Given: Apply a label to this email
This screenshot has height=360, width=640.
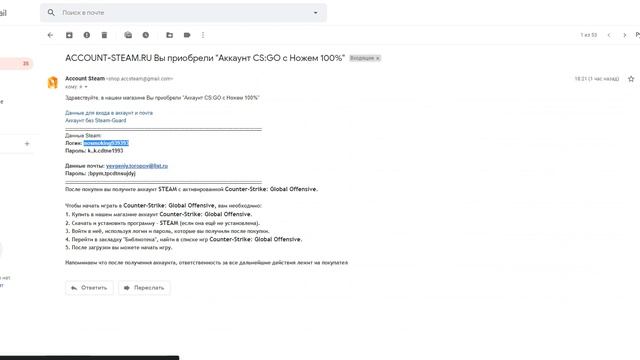Looking at the screenshot, I should point(187,35).
